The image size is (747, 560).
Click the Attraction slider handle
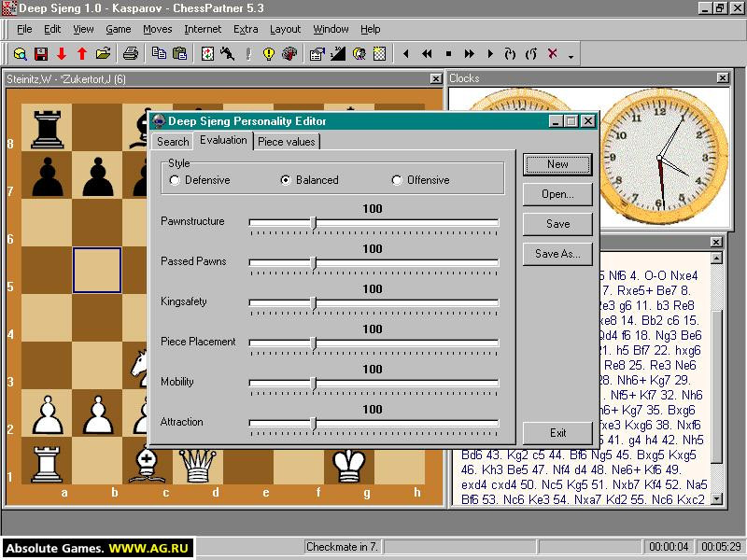(314, 424)
